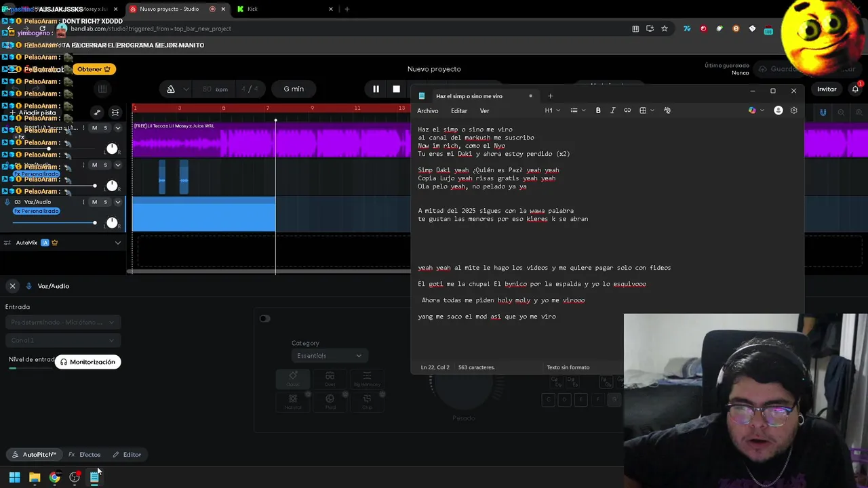Switch to the Efectos tab

pos(85,455)
